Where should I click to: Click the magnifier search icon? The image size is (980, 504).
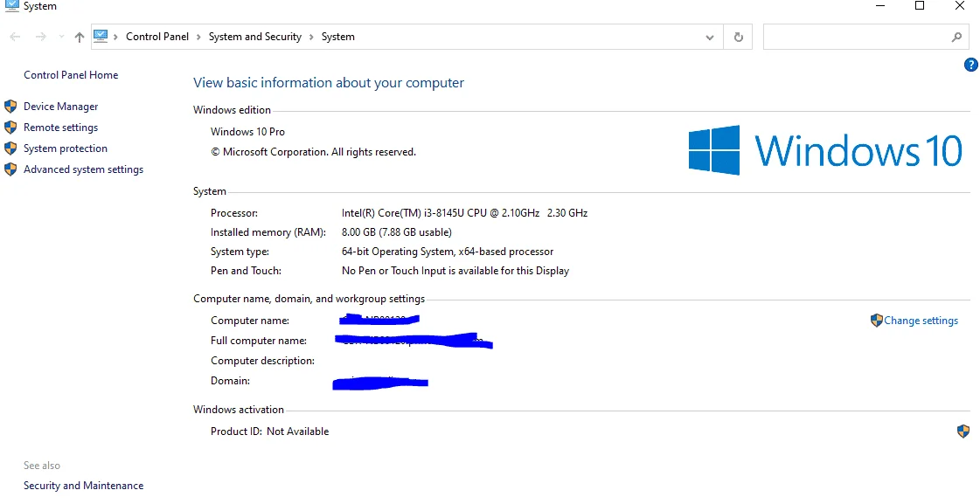[956, 37]
